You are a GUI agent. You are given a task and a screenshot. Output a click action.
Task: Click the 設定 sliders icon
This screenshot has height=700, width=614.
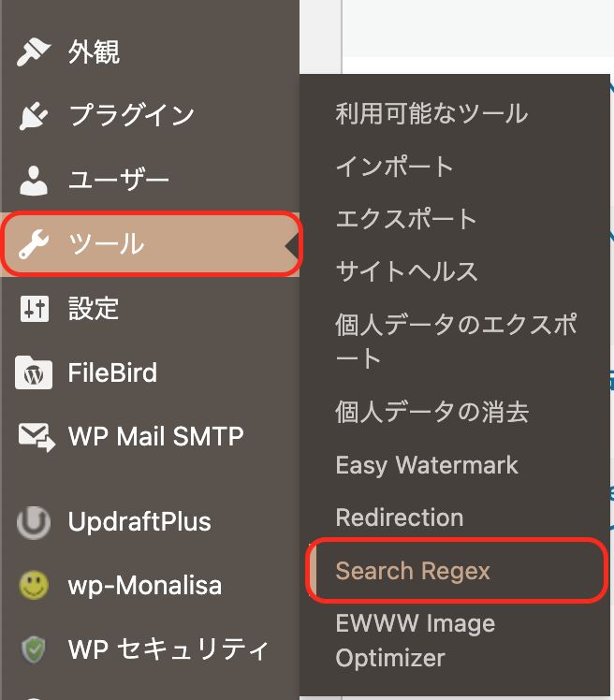[35, 309]
